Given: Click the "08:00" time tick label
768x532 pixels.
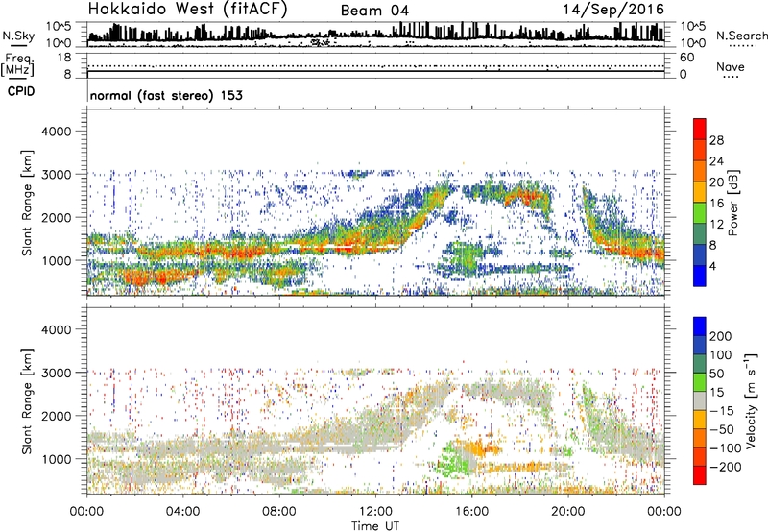Looking at the screenshot, I should [279, 512].
